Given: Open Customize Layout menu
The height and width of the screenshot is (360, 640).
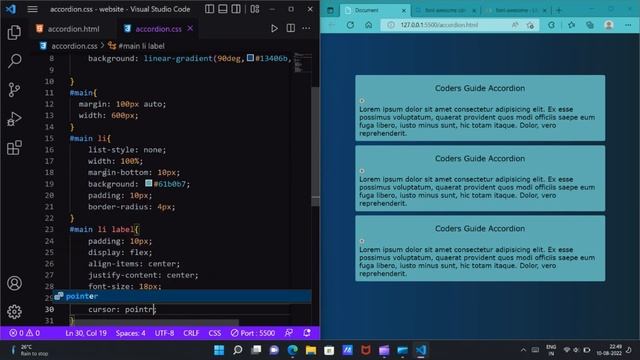Looking at the screenshot, I should 255,9.
